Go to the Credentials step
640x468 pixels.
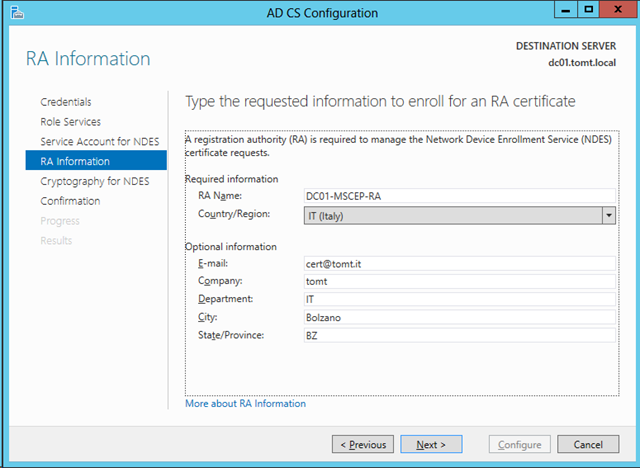coord(66,102)
